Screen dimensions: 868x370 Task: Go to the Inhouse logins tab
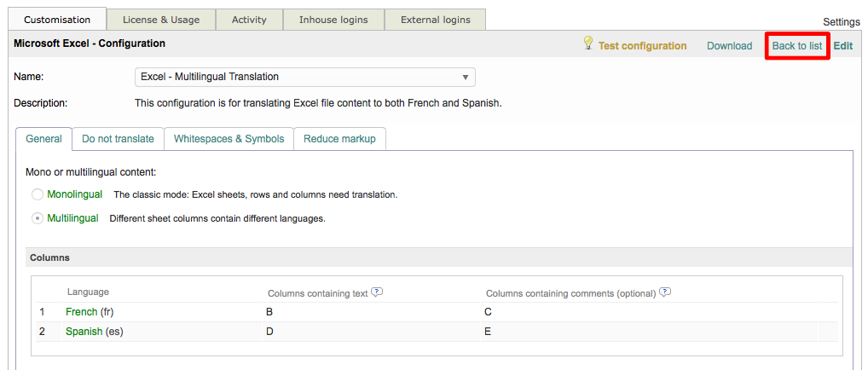335,20
